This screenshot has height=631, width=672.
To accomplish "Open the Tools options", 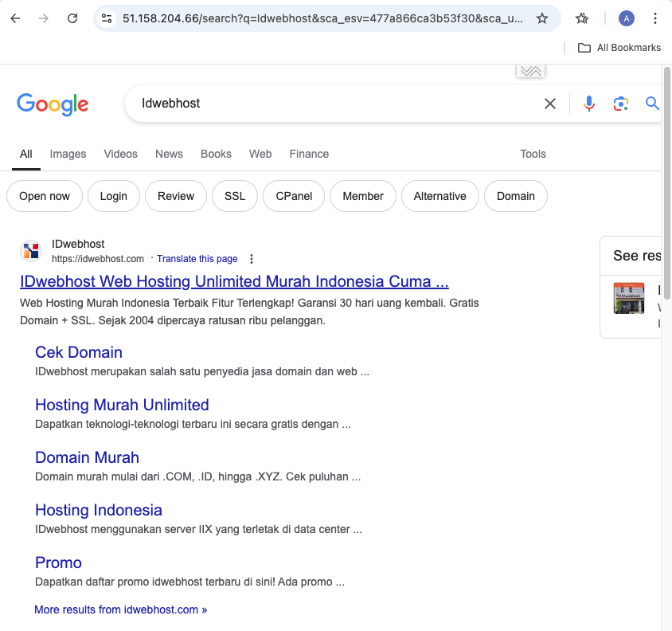I will [533, 154].
